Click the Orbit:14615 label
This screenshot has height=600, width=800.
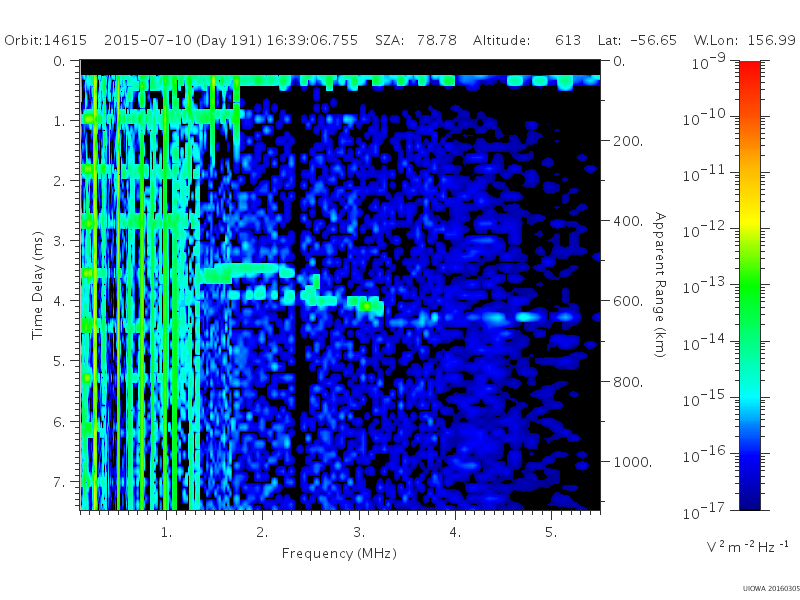(45, 40)
